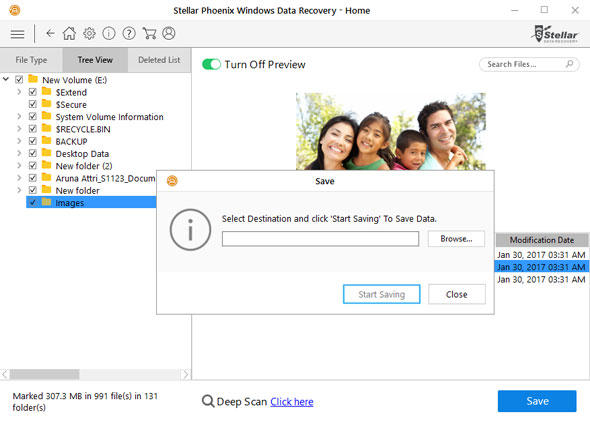This screenshot has height=421, width=590.
Task: Click the tree scrollbar left arrow
Action: (5, 374)
